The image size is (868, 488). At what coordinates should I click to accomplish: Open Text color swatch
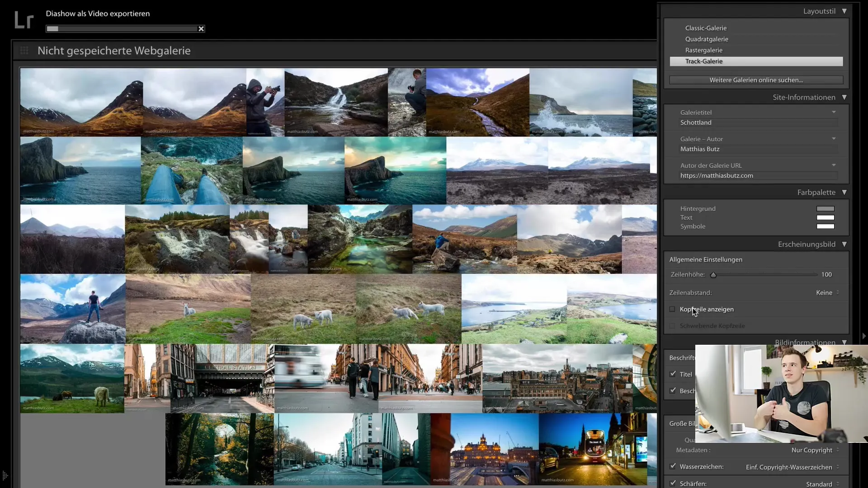[x=825, y=217]
